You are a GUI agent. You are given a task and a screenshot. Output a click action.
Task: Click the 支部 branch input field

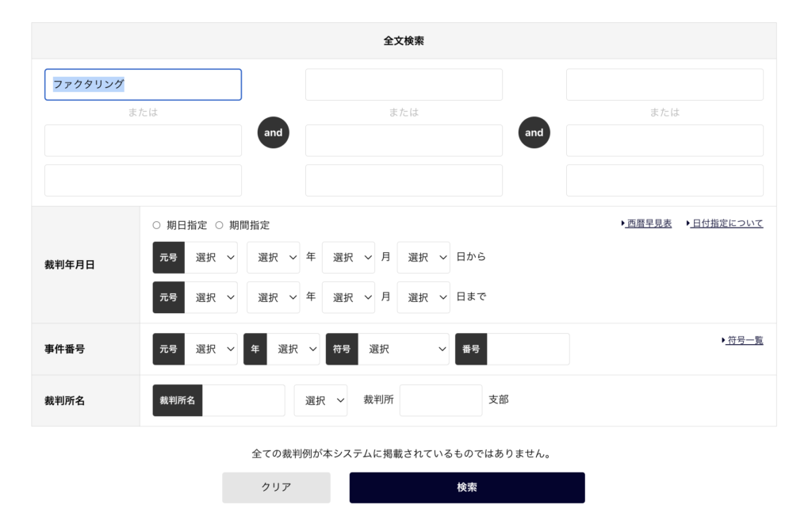pos(440,400)
